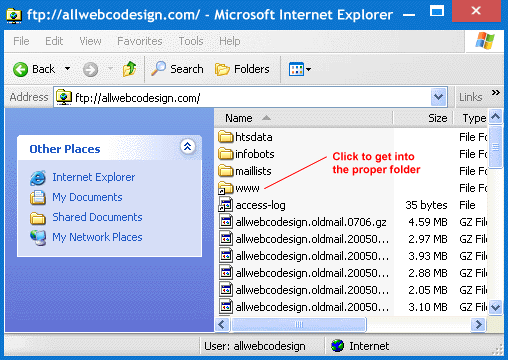Viewport: 508px width, 360px height.
Task: Open the View menu
Action: pos(90,41)
